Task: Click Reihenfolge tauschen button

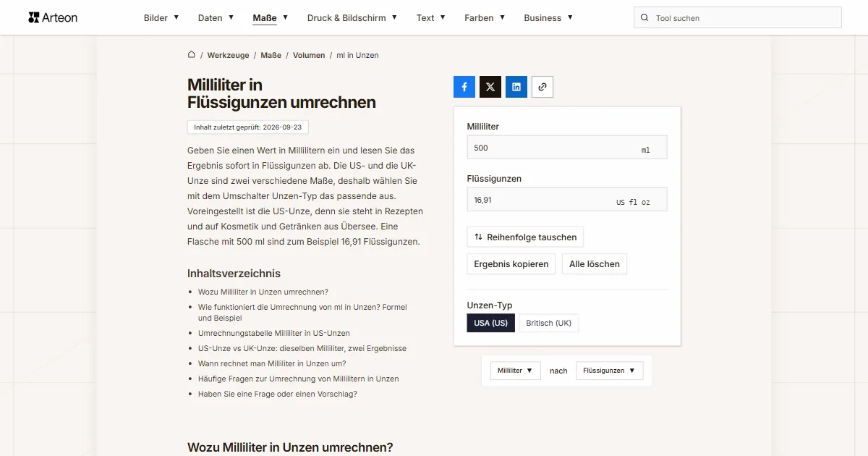Action: coord(525,237)
